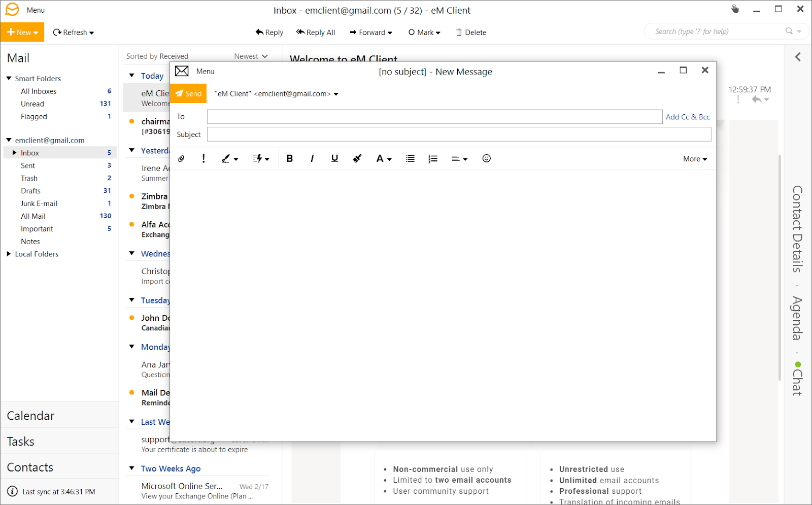Switch to the Calendar section
The height and width of the screenshot is (505, 812).
click(x=30, y=415)
